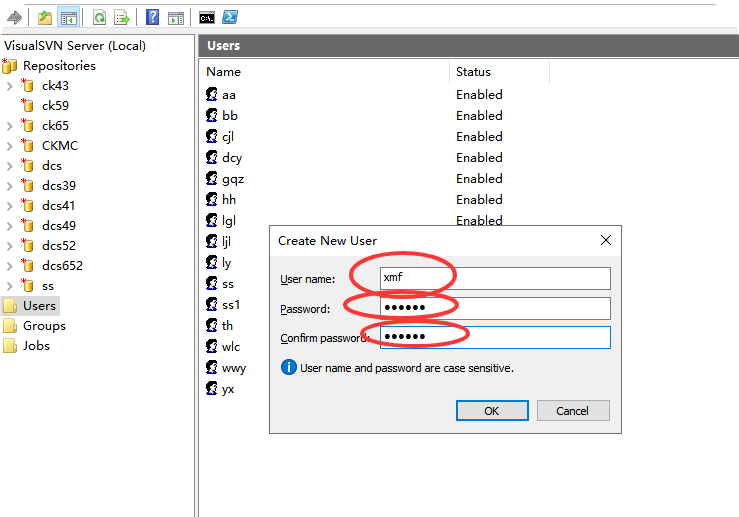Viewport: 739px width, 517px height.
Task: Expand the ck43 repository node
Action: point(9,86)
